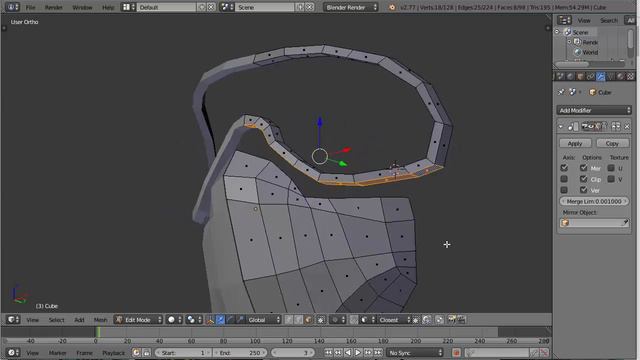Pick Mirror Object with eyedropper

point(625,222)
